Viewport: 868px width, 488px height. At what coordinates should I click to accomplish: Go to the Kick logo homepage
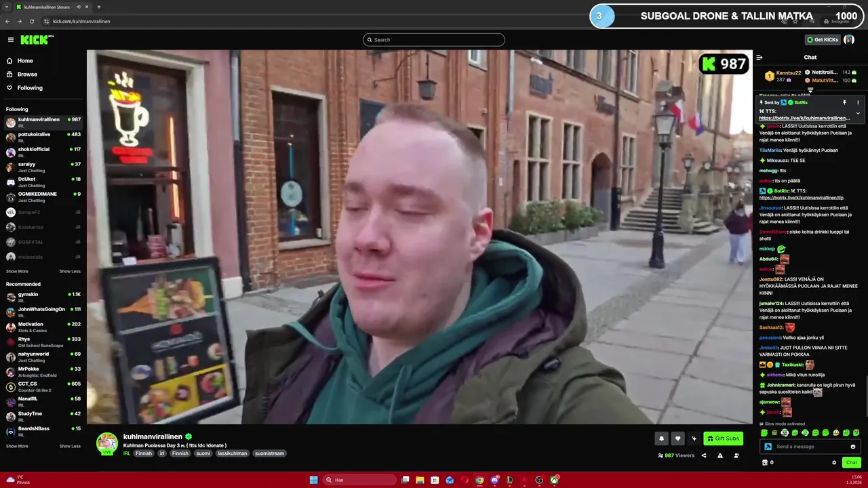point(37,40)
